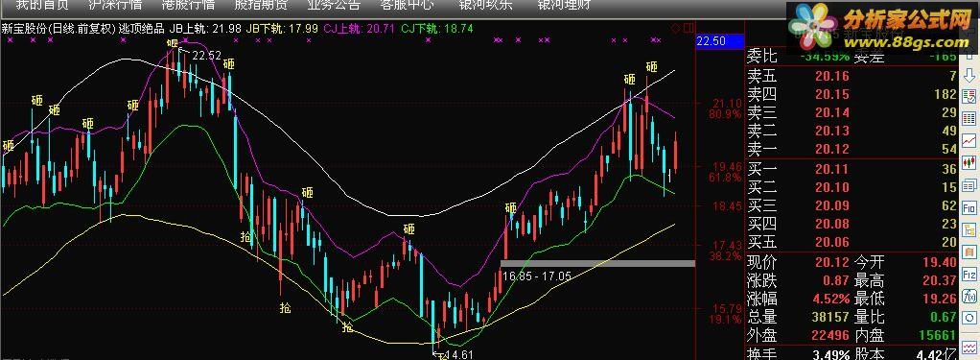Image resolution: width=980 pixels, height=360 pixels.
Task: Switch to 银河理财 tab
Action: tap(565, 6)
